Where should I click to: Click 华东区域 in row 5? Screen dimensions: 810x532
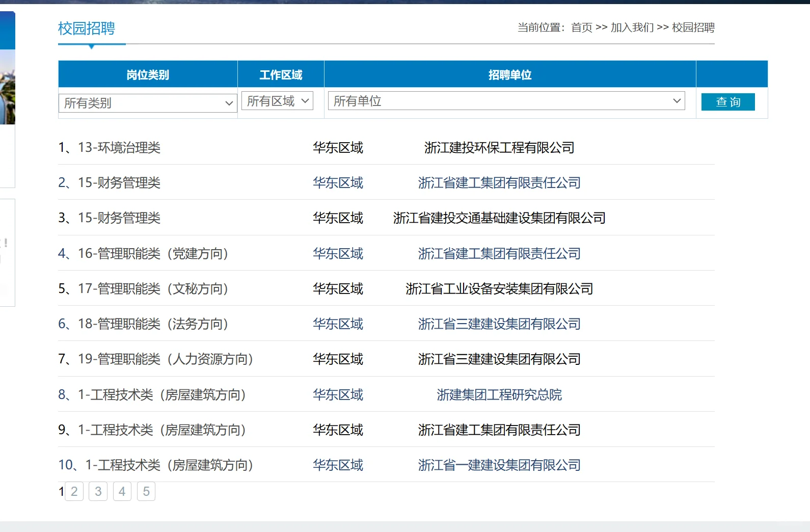pos(338,289)
